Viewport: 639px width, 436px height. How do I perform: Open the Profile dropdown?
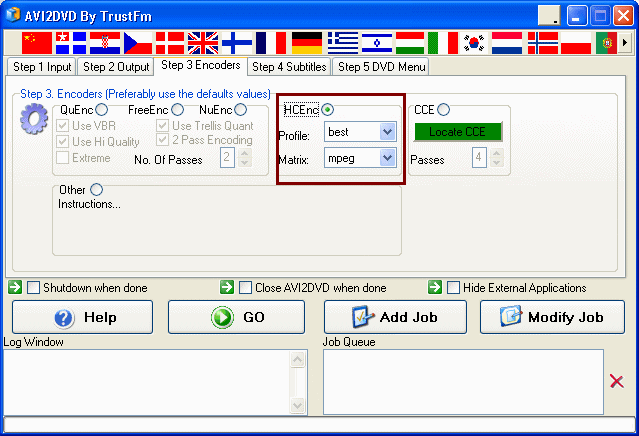click(387, 132)
